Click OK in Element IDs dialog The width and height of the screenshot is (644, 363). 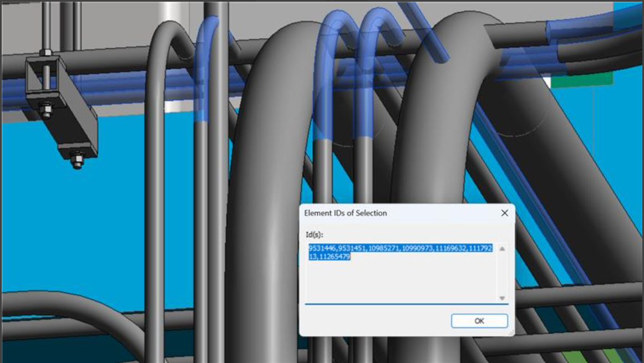(x=479, y=321)
